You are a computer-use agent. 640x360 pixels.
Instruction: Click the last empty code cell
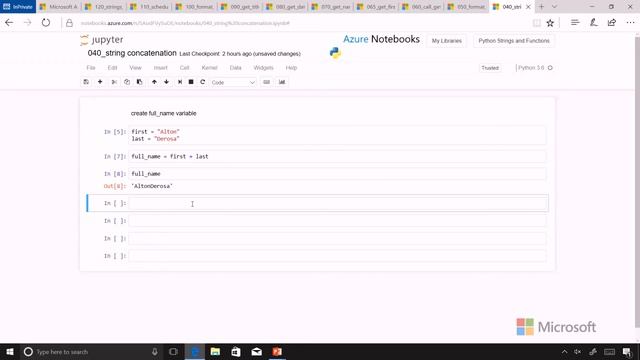point(337,256)
